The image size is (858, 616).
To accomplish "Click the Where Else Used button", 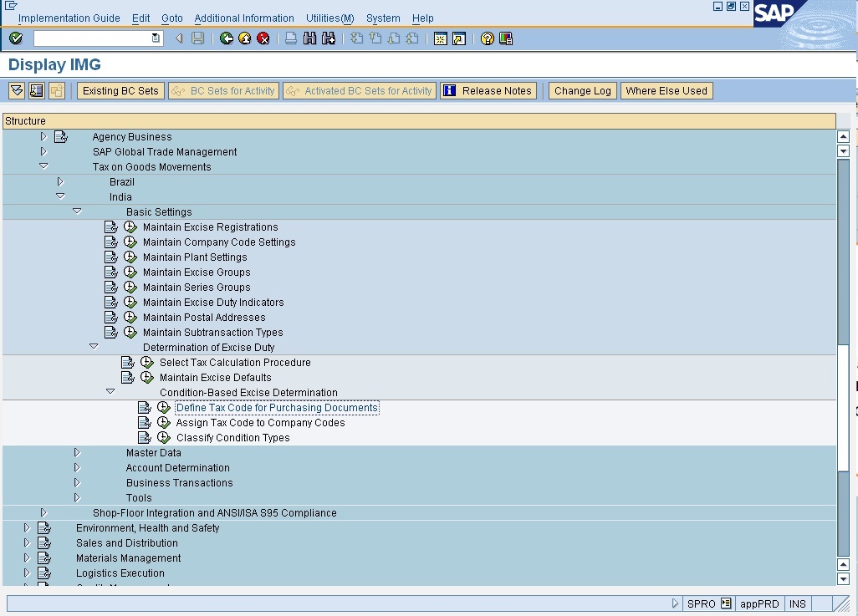I will tap(666, 91).
